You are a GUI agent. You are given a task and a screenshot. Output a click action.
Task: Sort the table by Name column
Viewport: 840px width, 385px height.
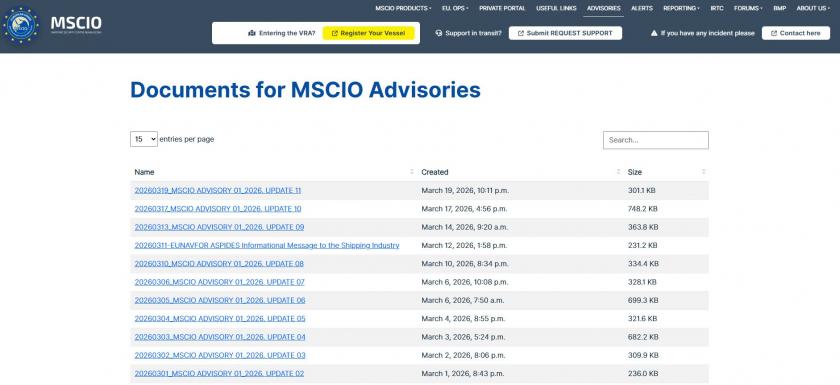pyautogui.click(x=411, y=172)
